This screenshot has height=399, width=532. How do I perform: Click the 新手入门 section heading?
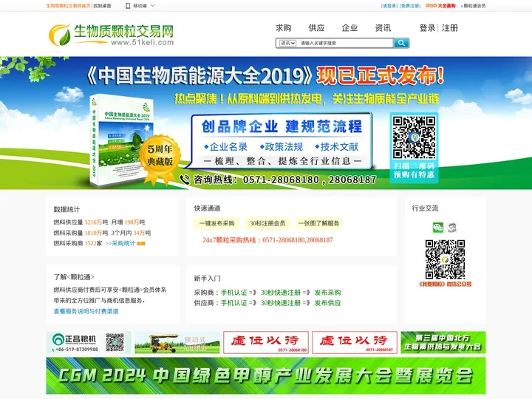[208, 279]
